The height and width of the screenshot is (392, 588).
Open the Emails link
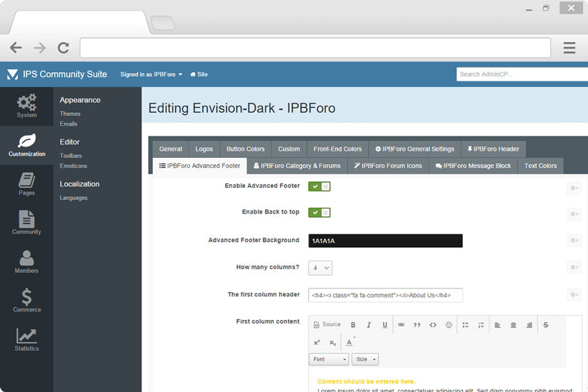click(69, 124)
